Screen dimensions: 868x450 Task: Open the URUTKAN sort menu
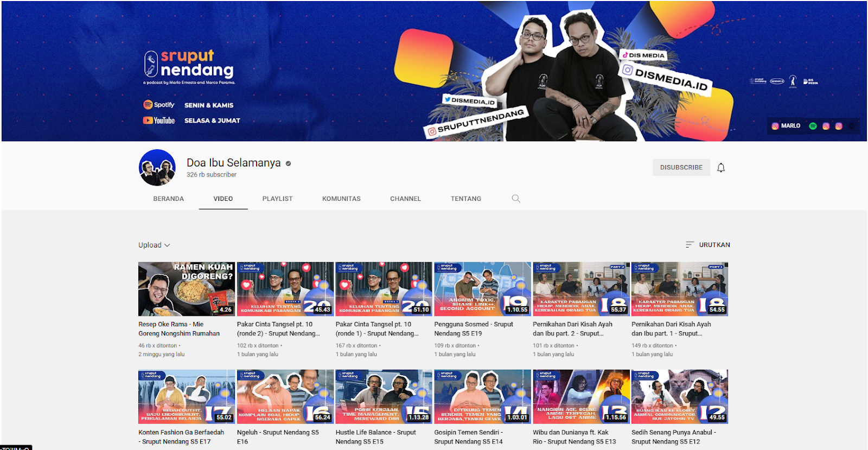[x=708, y=245]
